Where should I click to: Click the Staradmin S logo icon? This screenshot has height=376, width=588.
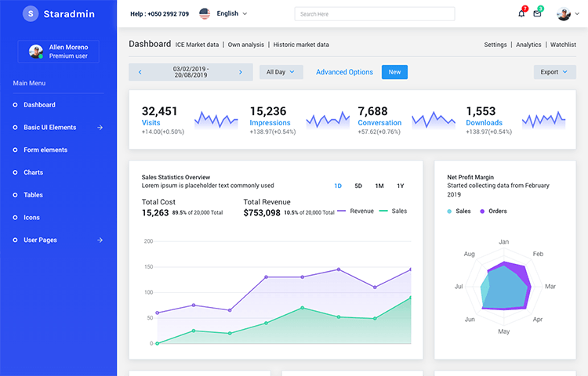(31, 14)
